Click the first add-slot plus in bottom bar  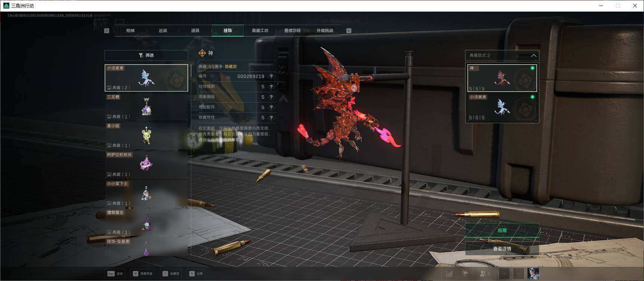pos(504,274)
